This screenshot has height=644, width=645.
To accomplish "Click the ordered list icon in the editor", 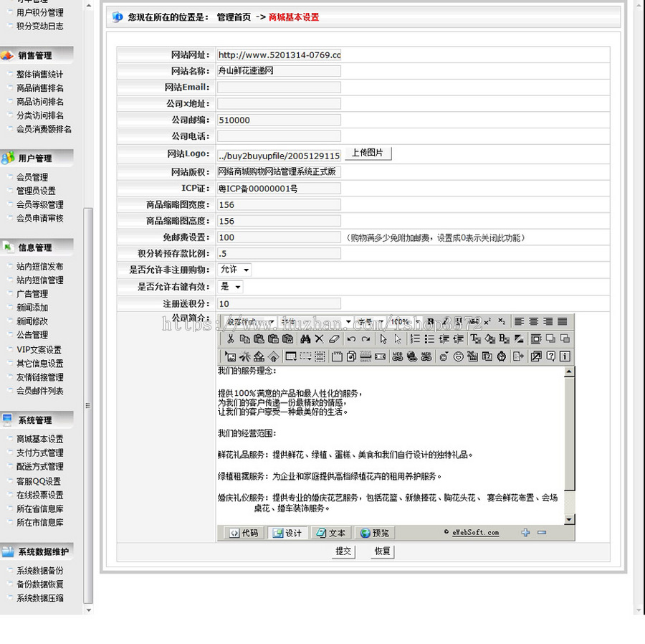I will click(416, 340).
